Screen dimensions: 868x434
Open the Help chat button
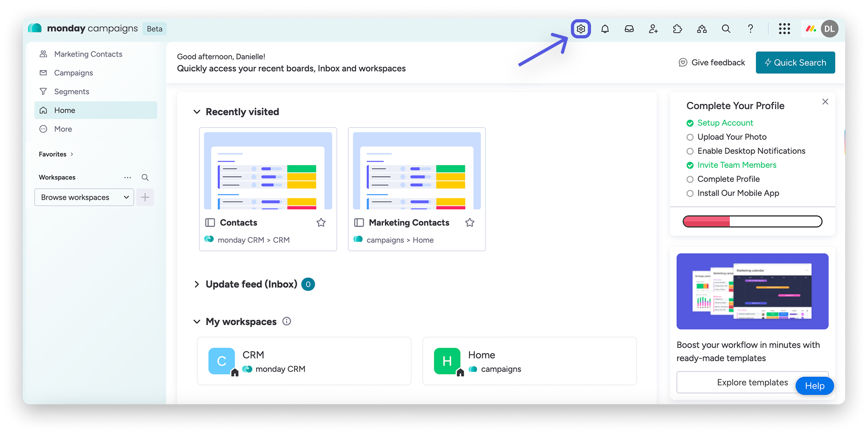click(x=815, y=386)
